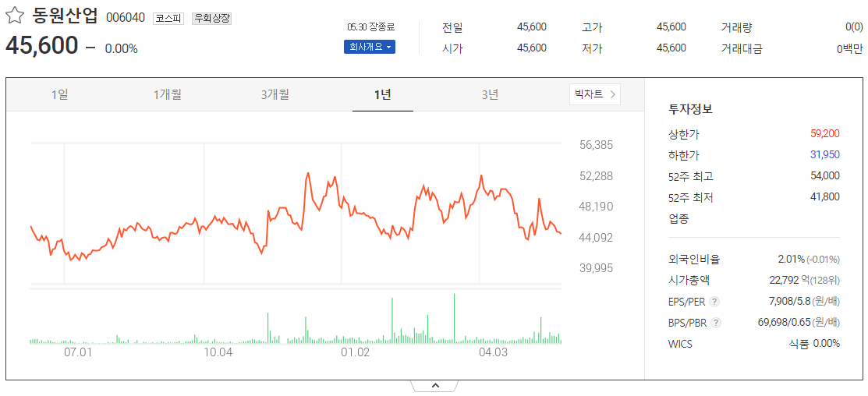Collapse the chart panel with the up chevron
The image size is (868, 396).
tap(434, 386)
